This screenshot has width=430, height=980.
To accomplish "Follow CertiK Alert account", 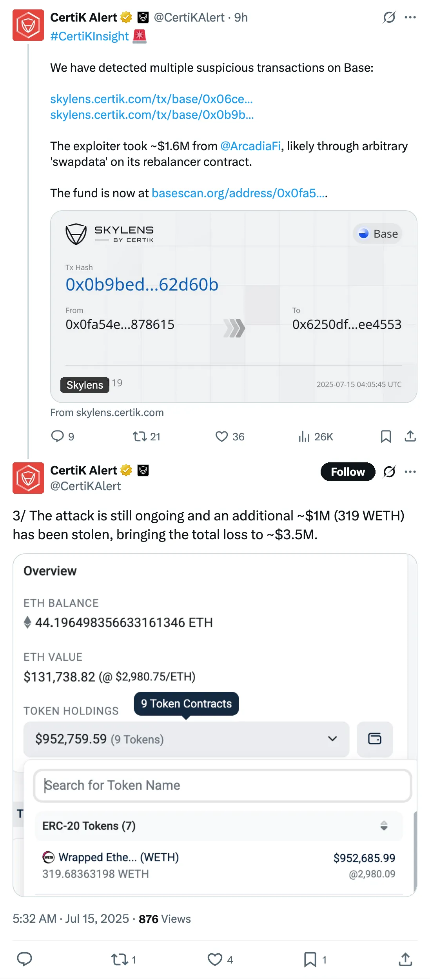I will tap(348, 471).
